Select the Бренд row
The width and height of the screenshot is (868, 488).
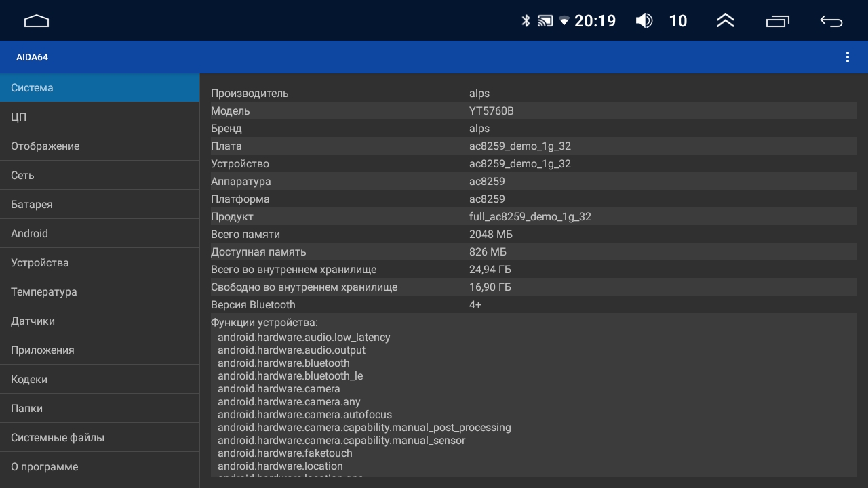coord(534,128)
